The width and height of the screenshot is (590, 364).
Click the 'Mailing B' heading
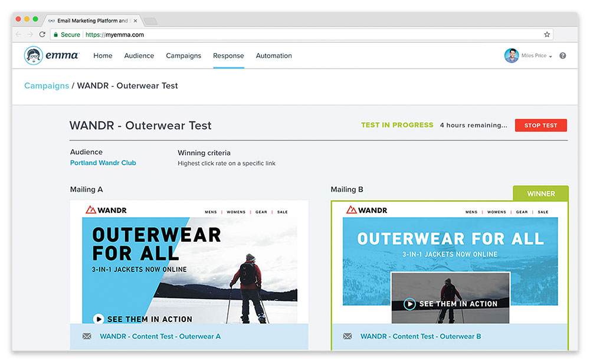[x=347, y=189]
